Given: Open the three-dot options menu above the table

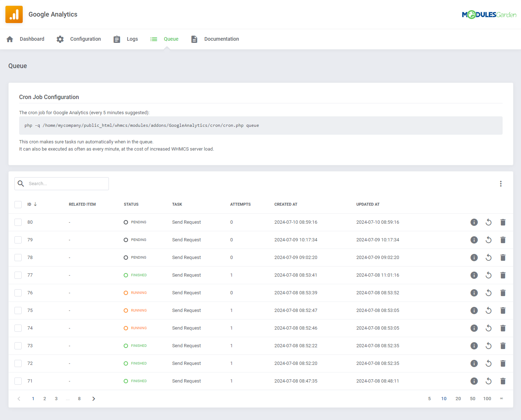Looking at the screenshot, I should [x=501, y=183].
